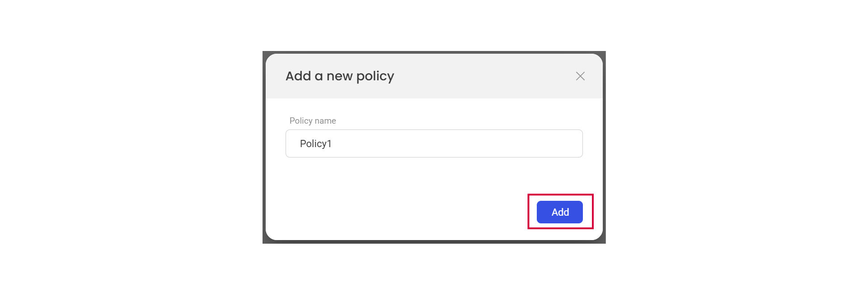Click the X in the dialog header
This screenshot has height=287, width=868.
point(580,76)
